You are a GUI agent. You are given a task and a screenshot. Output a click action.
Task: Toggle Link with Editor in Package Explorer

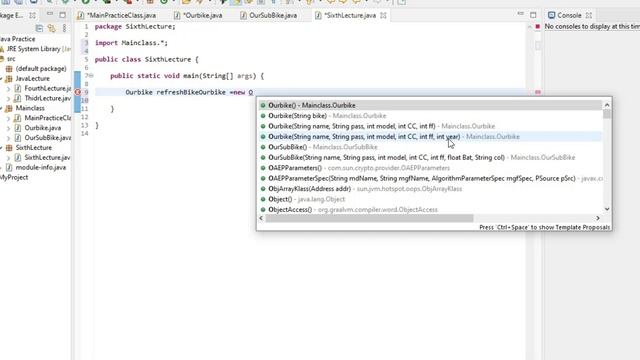pos(51,28)
